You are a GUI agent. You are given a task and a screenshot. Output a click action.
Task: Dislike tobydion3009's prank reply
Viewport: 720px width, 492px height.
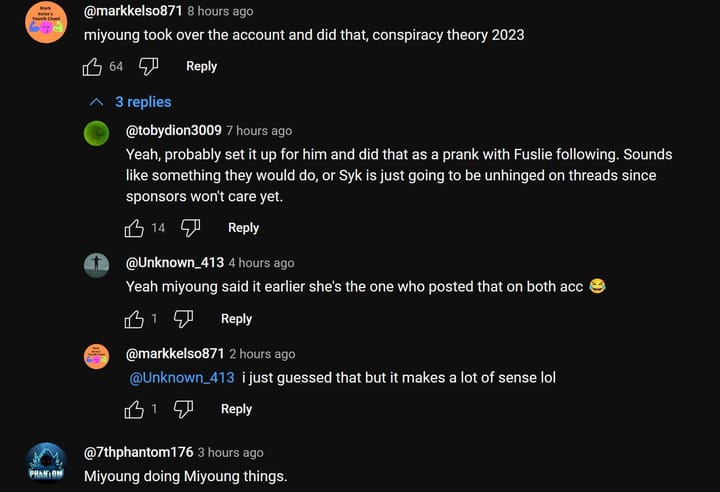[190, 228]
